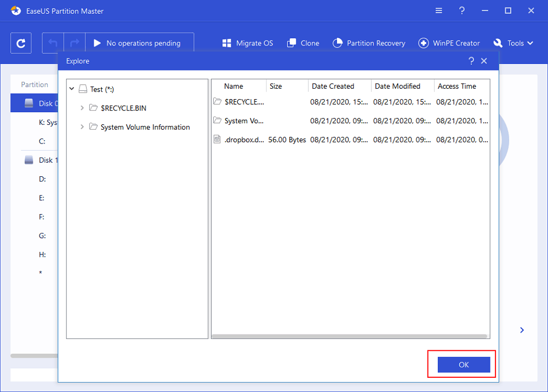Click the Disk 0 drive icon

click(29, 103)
